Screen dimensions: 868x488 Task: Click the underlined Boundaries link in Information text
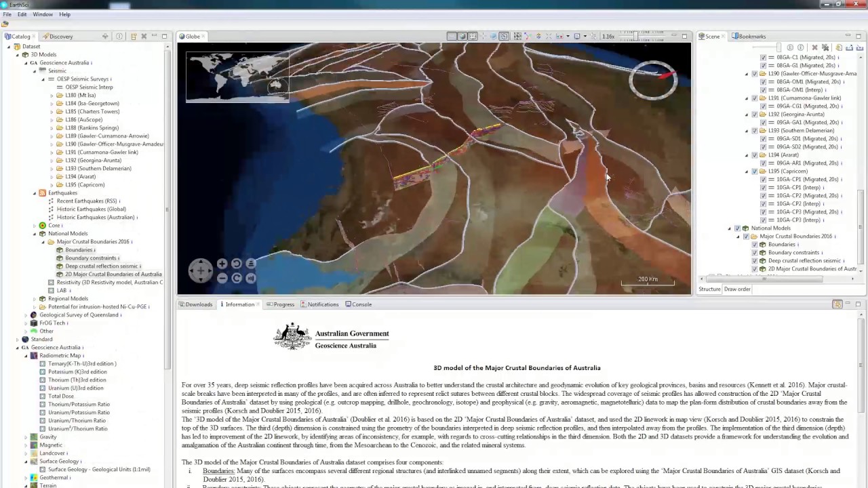(218, 471)
